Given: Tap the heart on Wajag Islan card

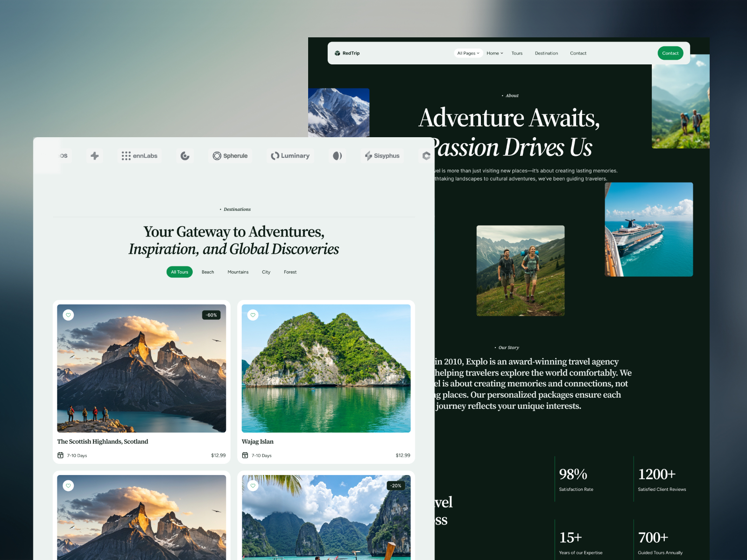Looking at the screenshot, I should (x=253, y=315).
